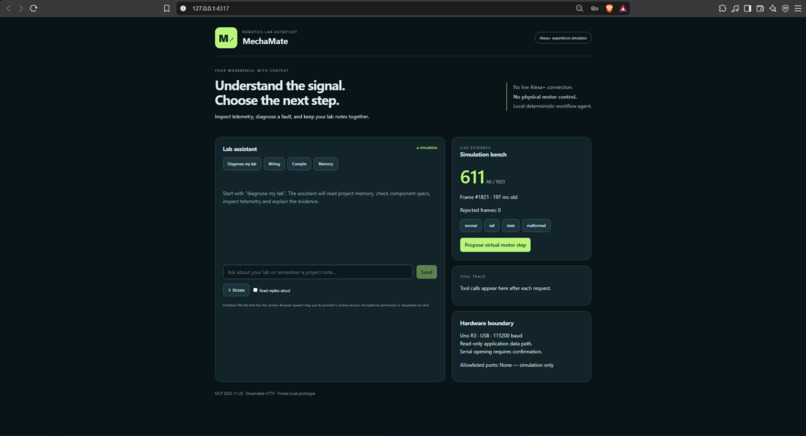This screenshot has width=806, height=436.
Task: Click the 611 telemetry reading
Action: pos(472,177)
